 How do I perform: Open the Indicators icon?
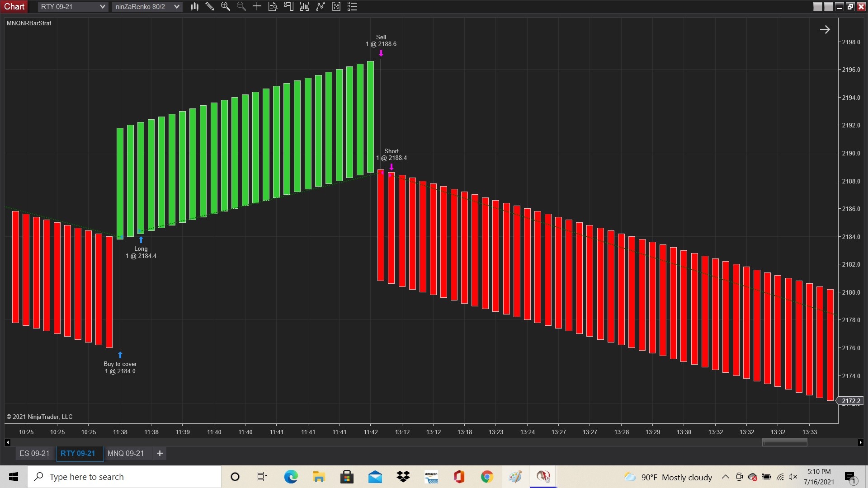320,6
